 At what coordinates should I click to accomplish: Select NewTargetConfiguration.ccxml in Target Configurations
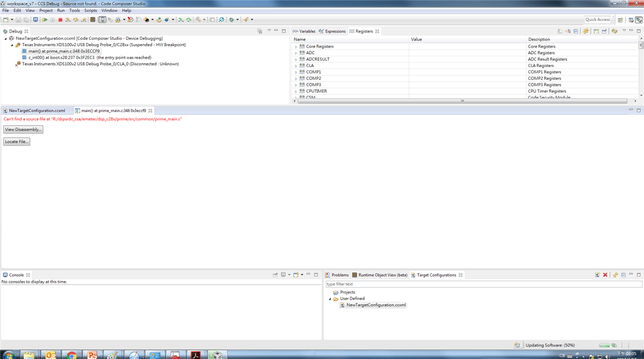372,305
